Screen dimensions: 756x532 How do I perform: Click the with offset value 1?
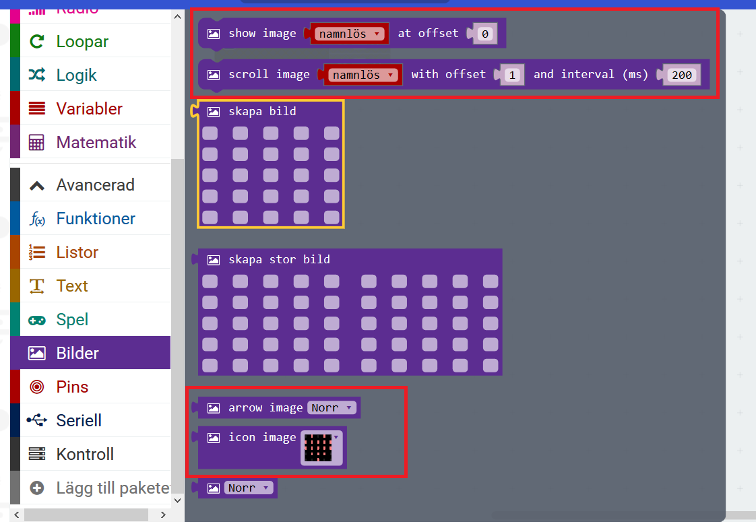click(512, 75)
